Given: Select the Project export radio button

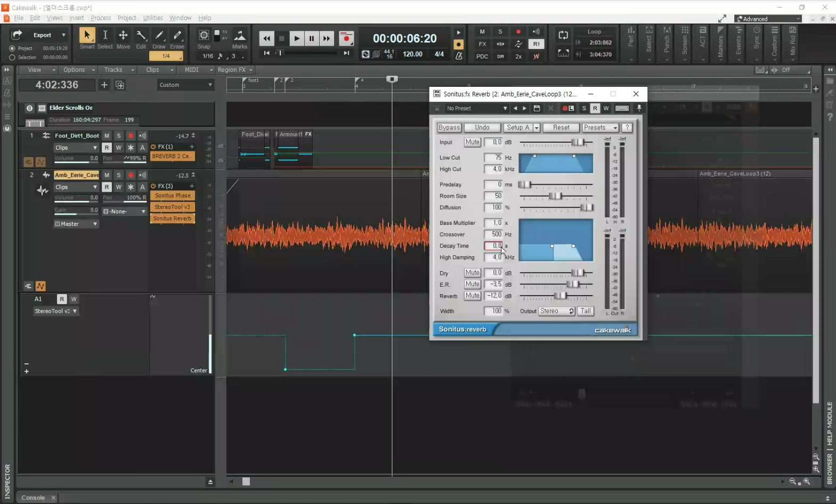Looking at the screenshot, I should pyautogui.click(x=12, y=48).
